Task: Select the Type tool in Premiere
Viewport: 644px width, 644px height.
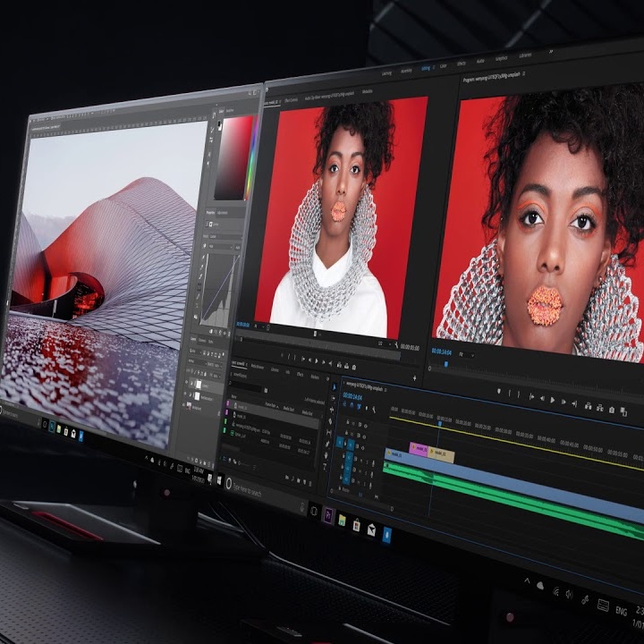Action: coord(326,466)
